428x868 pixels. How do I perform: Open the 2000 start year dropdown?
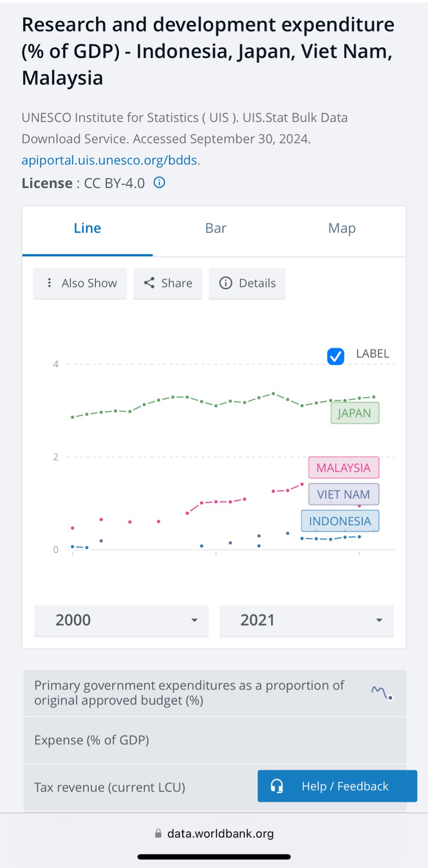[121, 620]
